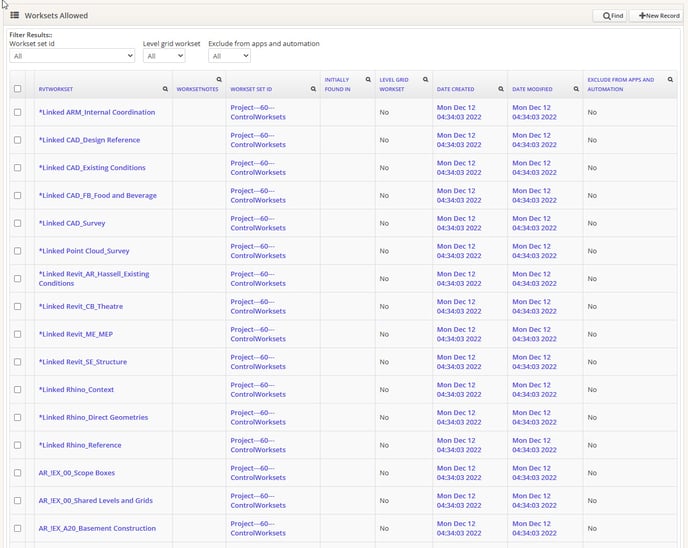Open the *Linked Revit_SE_Structure record

[83, 362]
